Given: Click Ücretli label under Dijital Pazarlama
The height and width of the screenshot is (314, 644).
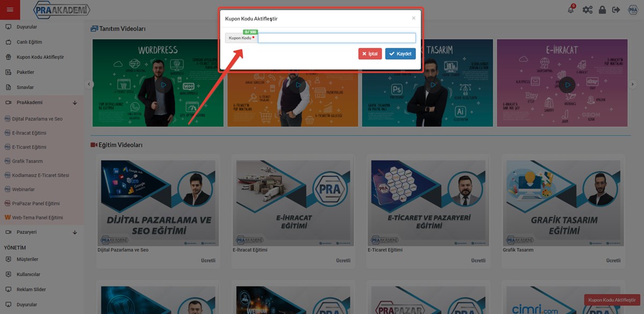Looking at the screenshot, I should tap(208, 260).
